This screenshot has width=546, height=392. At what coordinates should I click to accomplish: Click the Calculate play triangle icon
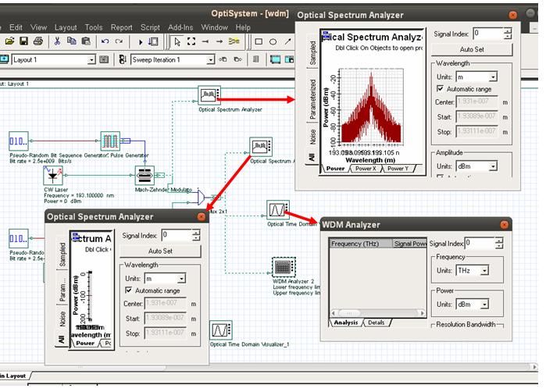coord(141,42)
